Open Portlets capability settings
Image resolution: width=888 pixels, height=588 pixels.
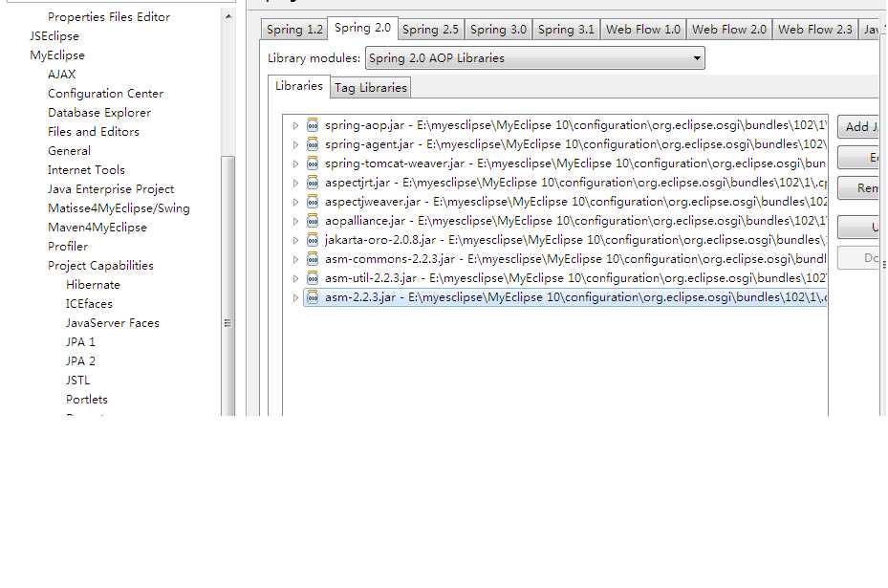pyautogui.click(x=87, y=400)
